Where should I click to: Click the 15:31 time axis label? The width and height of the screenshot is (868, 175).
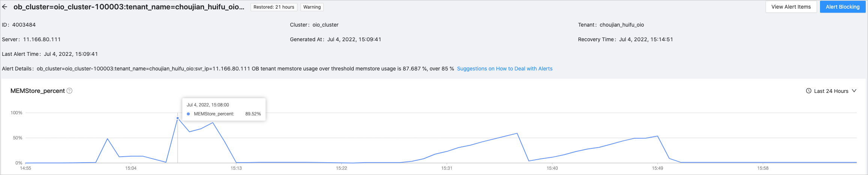coord(447,168)
